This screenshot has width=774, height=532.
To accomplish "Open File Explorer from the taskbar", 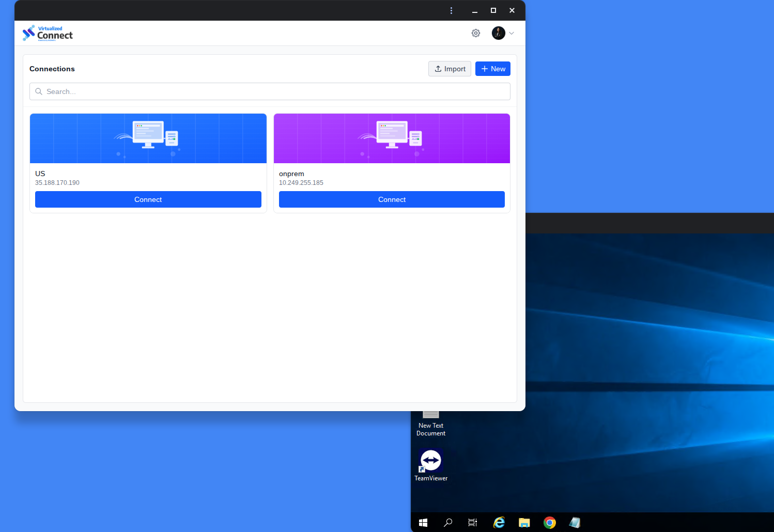I will pyautogui.click(x=524, y=522).
